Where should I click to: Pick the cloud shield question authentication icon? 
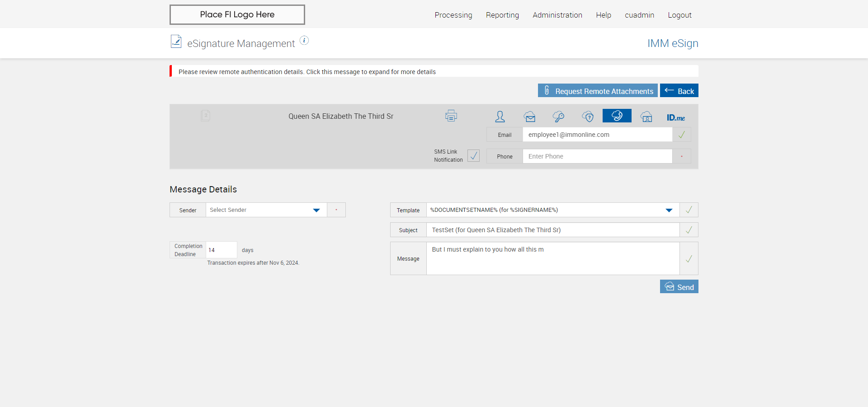click(x=588, y=117)
